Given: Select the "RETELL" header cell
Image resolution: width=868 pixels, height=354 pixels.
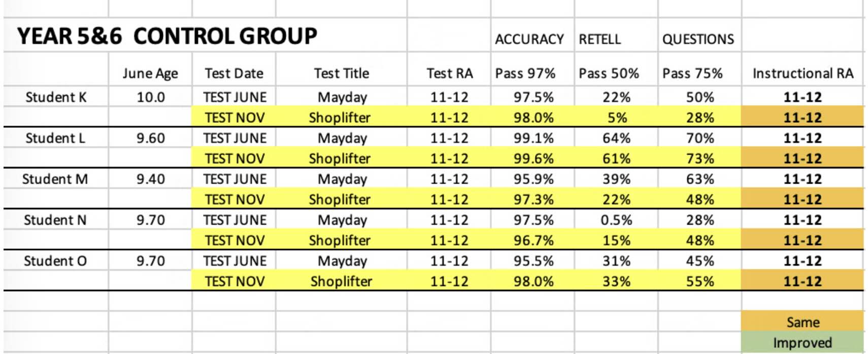Looking at the screenshot, I should [600, 39].
